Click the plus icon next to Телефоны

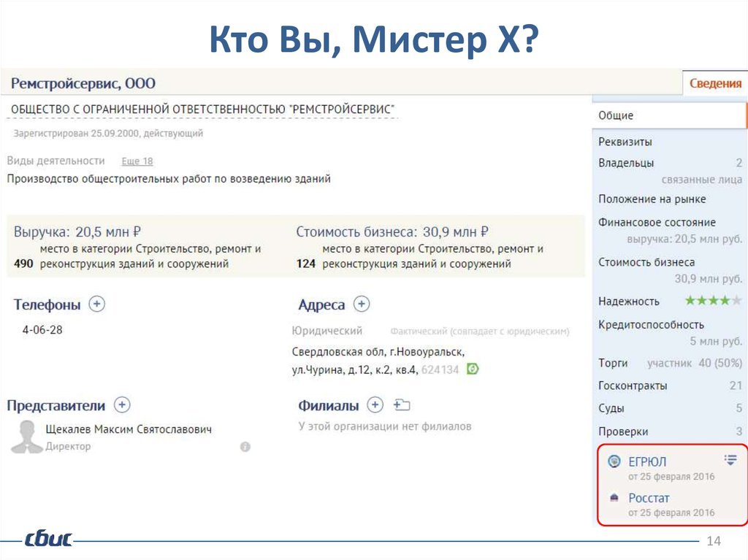tap(97, 304)
